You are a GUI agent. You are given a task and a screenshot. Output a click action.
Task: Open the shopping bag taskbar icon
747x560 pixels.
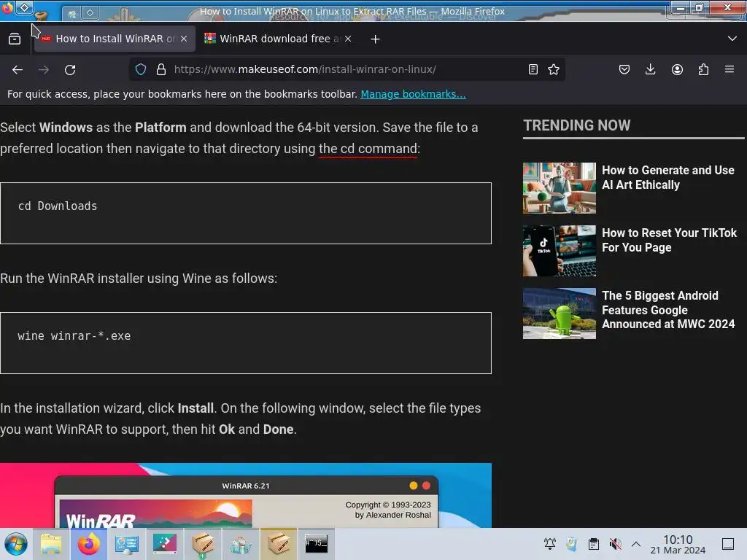tap(241, 544)
